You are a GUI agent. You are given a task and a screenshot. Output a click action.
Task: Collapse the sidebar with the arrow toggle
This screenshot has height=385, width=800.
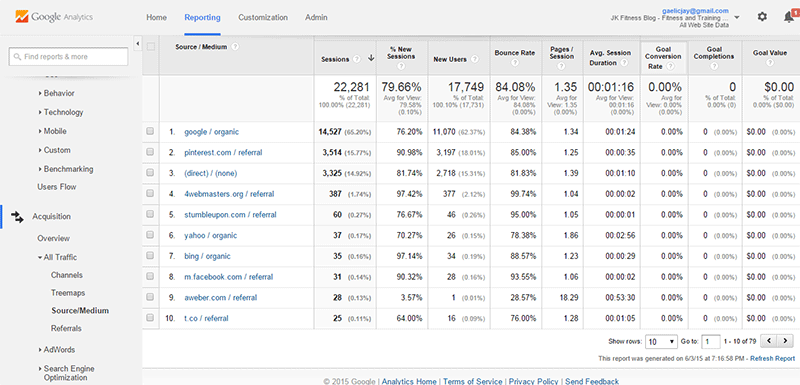point(137,44)
